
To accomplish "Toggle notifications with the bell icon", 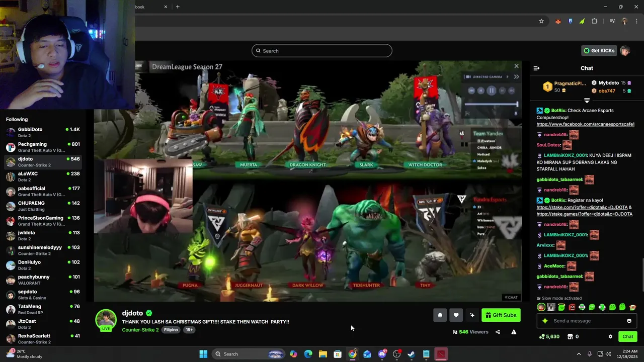I will tap(440, 315).
